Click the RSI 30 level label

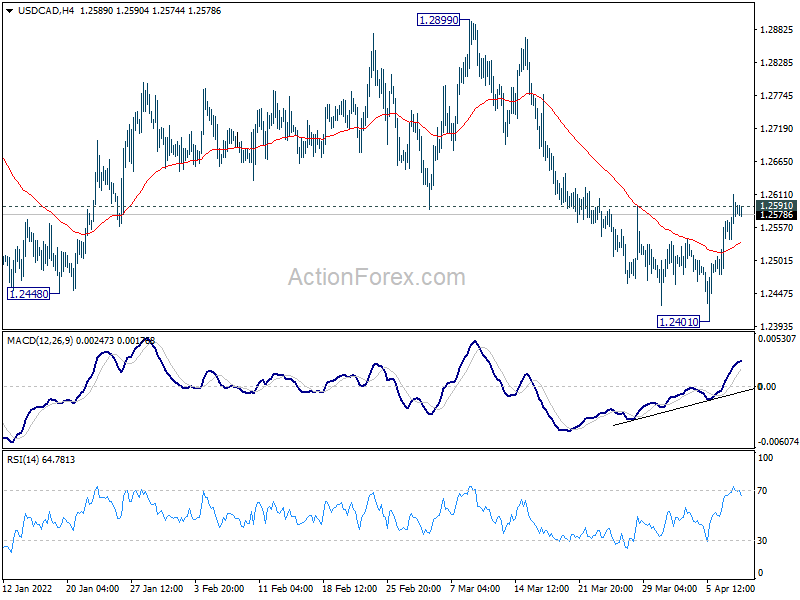click(x=762, y=541)
